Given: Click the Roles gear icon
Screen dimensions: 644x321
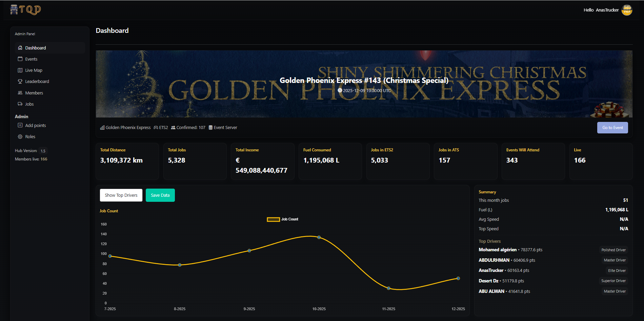Looking at the screenshot, I should coord(20,136).
